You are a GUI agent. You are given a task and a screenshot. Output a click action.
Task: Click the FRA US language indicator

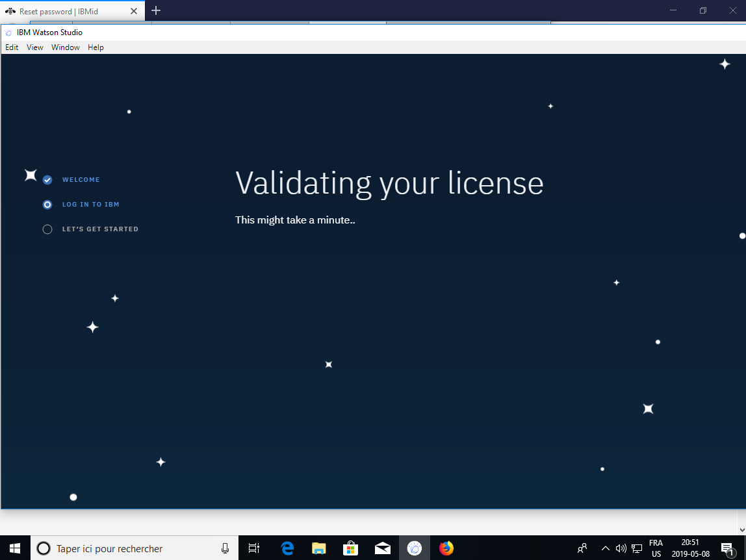656,548
